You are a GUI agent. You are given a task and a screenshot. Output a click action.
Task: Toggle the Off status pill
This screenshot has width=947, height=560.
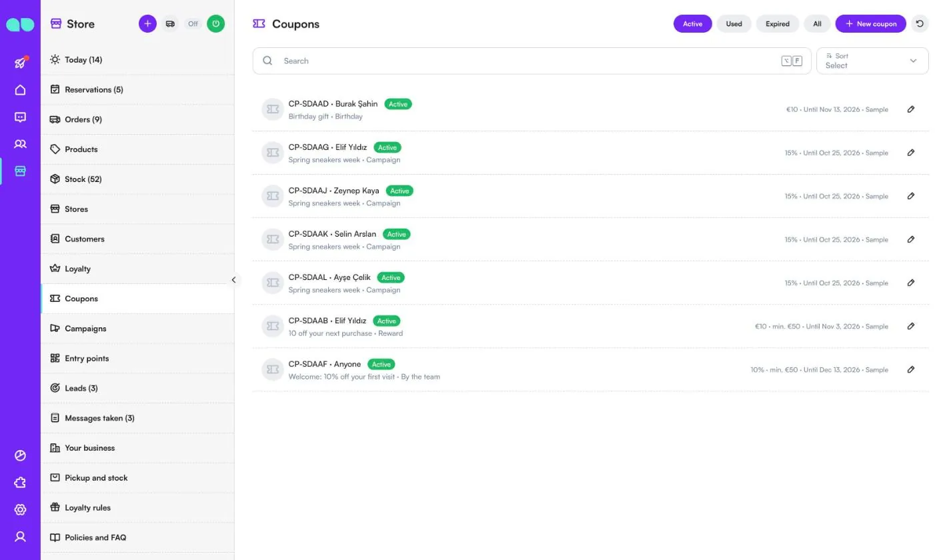tap(193, 24)
